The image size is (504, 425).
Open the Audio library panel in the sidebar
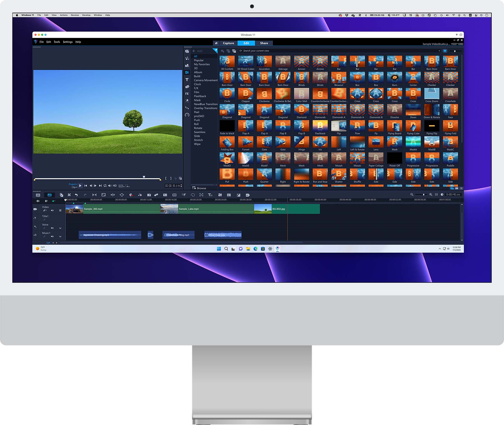[x=186, y=58]
